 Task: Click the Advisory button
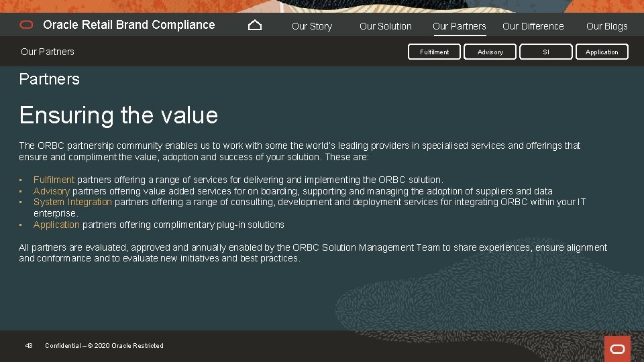[x=490, y=52]
